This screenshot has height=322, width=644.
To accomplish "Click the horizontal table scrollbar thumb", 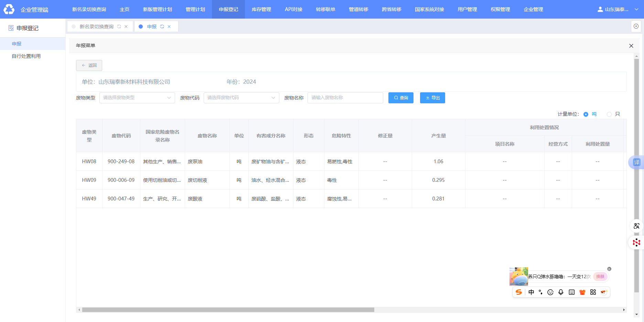I will tap(228, 310).
